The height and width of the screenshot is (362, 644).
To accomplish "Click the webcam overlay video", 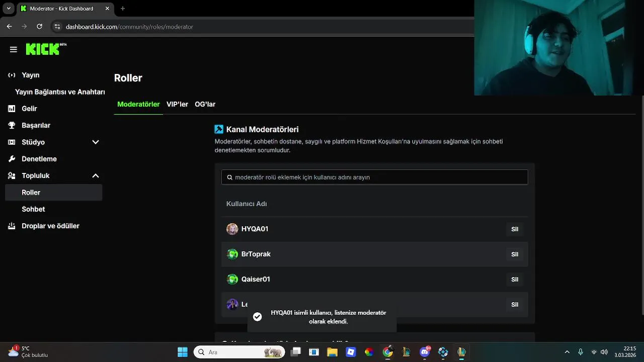I will pos(559,48).
